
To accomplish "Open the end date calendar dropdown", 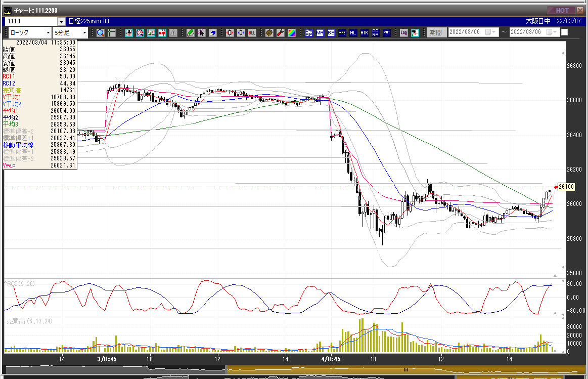I will pyautogui.click(x=552, y=32).
